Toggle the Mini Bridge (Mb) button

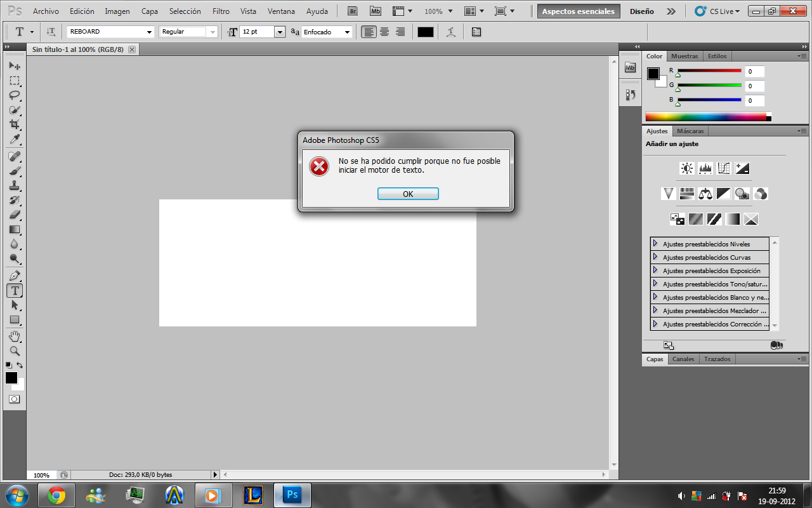click(x=376, y=11)
